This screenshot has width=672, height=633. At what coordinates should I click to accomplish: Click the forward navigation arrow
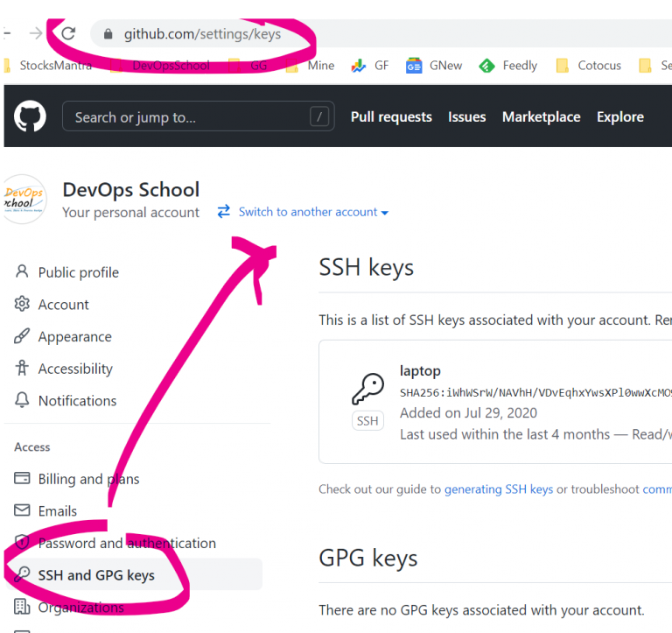coord(36,34)
